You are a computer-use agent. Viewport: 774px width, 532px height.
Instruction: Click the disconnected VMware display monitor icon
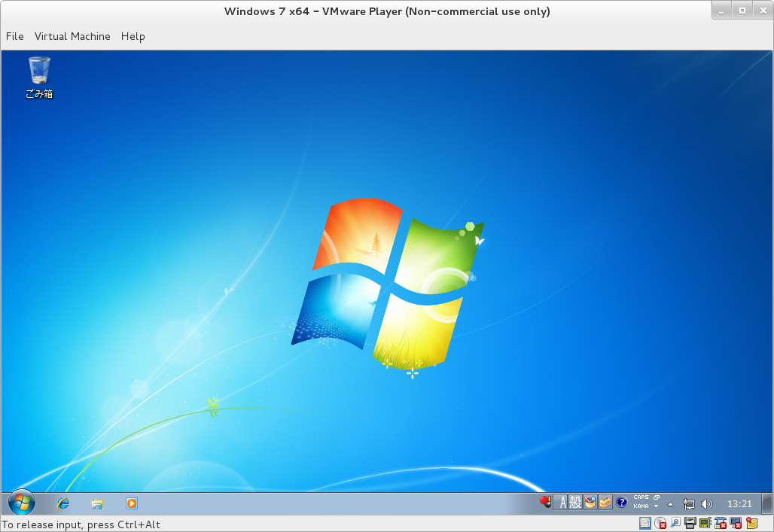coord(736,523)
